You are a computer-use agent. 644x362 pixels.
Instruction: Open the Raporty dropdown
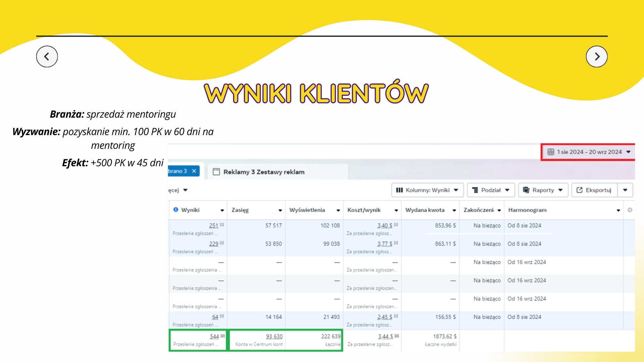tap(543, 190)
